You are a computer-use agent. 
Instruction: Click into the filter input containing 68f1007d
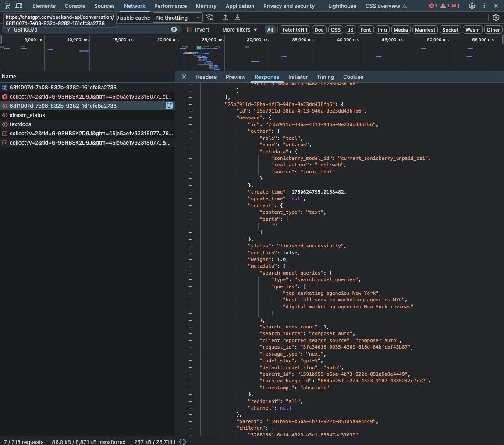pos(92,29)
